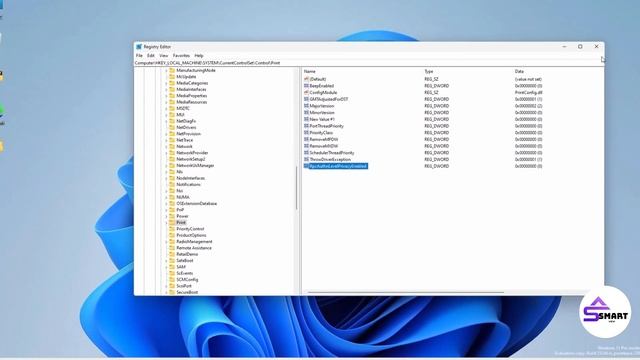The width and height of the screenshot is (640, 360).
Task: Click the ManufacturingMode folder icon
Action: point(172,70)
